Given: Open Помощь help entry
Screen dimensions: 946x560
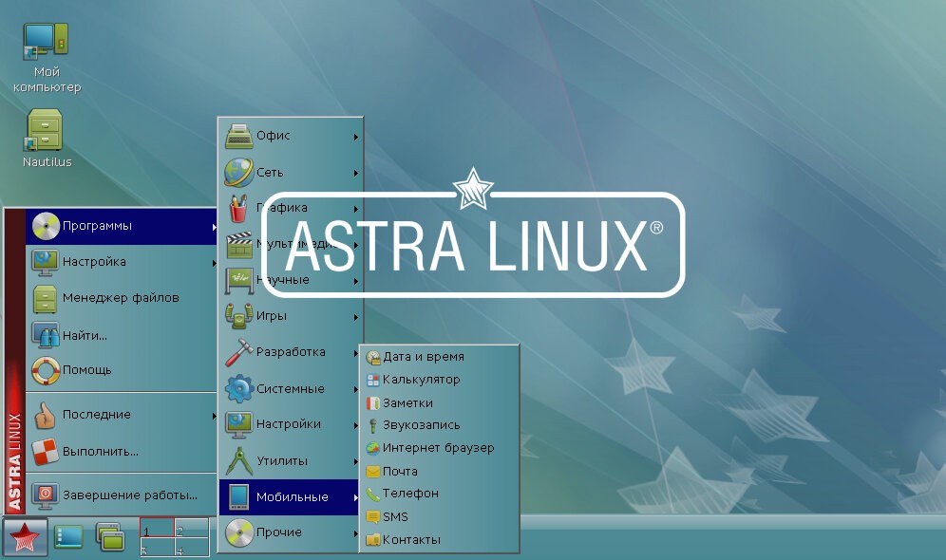Looking at the screenshot, I should [x=86, y=370].
